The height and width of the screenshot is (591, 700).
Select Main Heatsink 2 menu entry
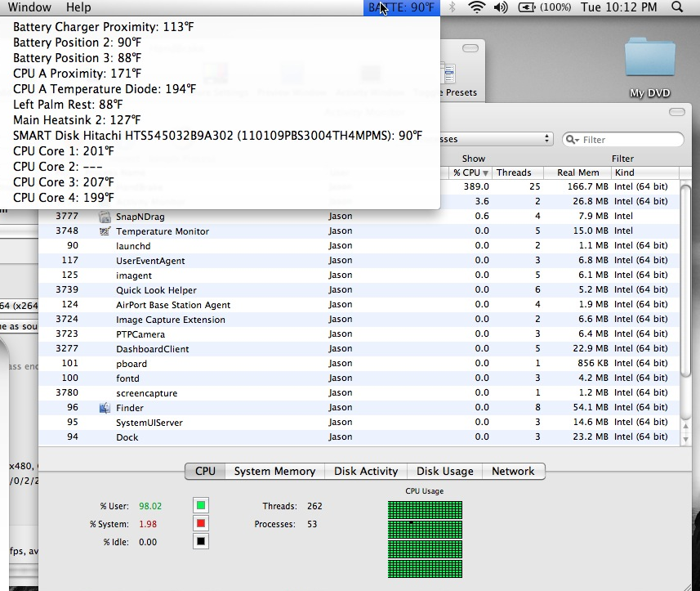(220, 120)
